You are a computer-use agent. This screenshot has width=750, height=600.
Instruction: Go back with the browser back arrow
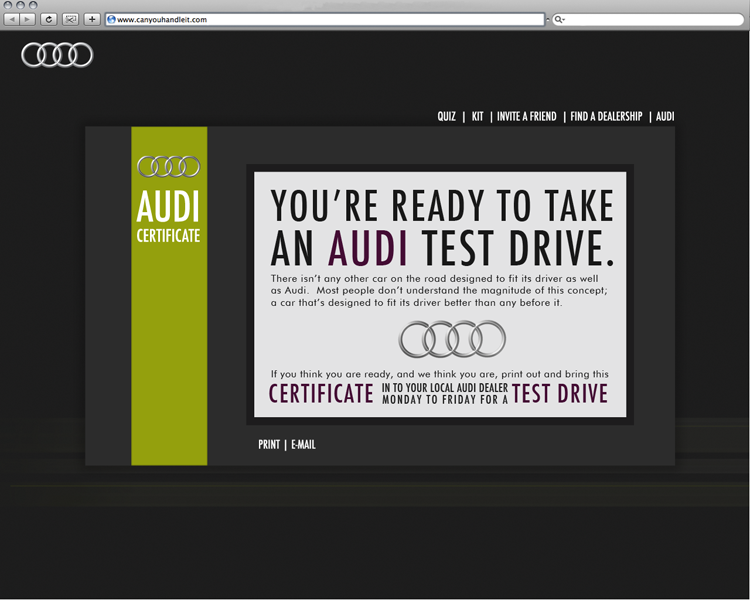click(x=12, y=20)
